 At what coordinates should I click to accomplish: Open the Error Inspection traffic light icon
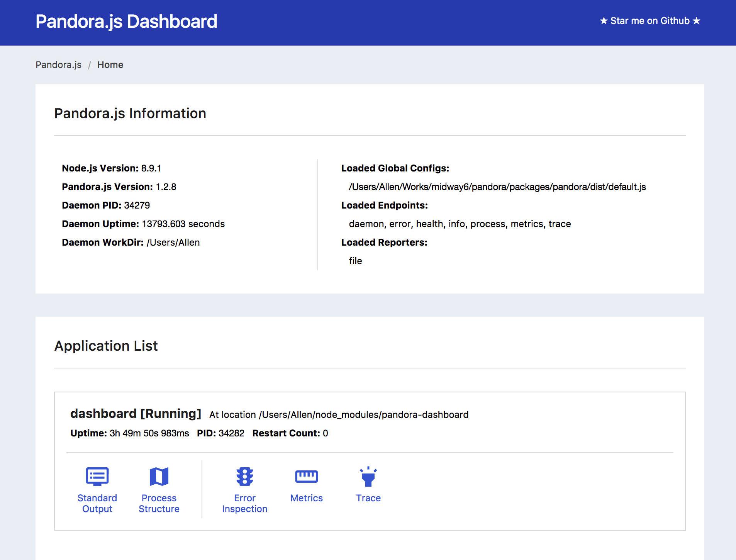245,477
